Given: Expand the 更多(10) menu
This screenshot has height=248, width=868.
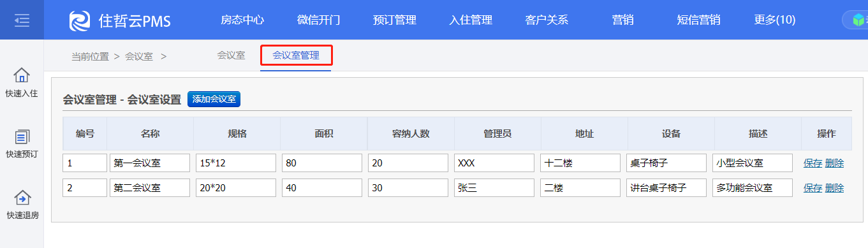Looking at the screenshot, I should (774, 20).
